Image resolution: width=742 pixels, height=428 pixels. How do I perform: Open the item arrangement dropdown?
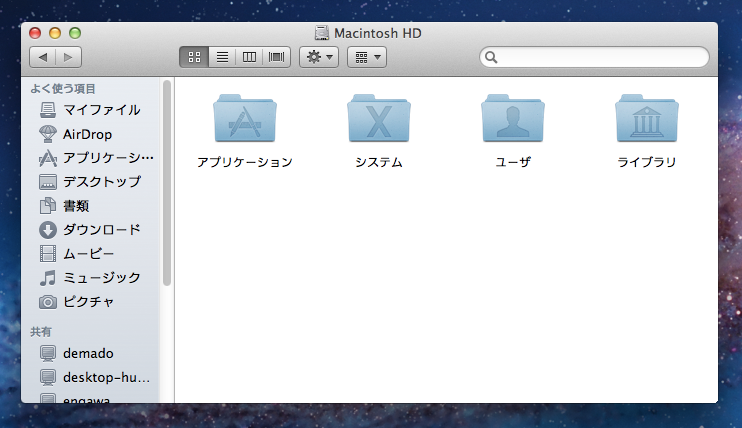367,57
